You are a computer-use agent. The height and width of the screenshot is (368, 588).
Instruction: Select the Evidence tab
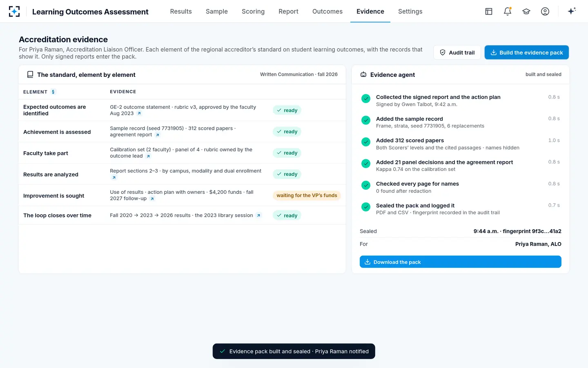(x=370, y=11)
